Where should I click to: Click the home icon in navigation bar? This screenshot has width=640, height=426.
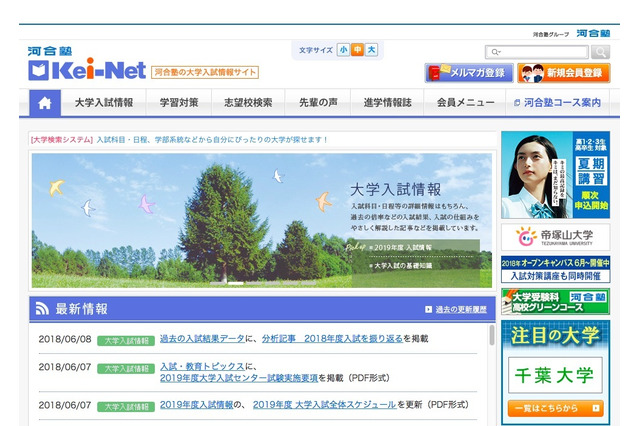tap(45, 103)
